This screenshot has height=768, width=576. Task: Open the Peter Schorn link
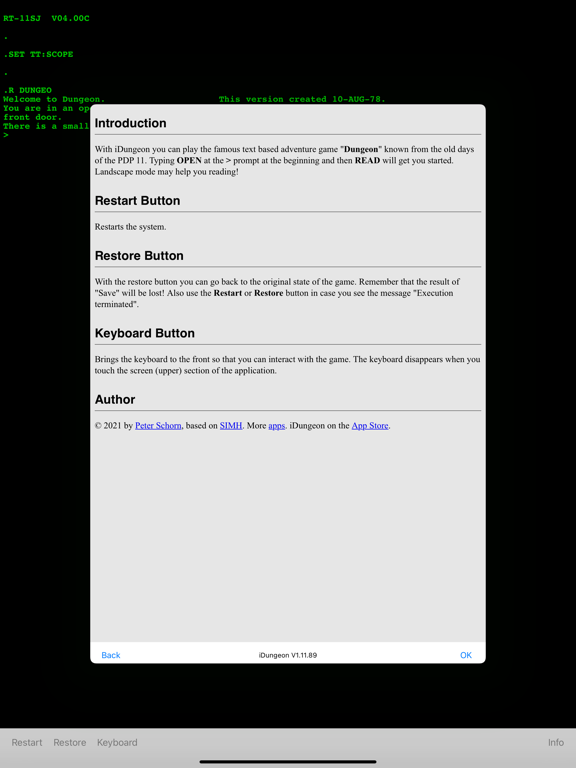158,425
